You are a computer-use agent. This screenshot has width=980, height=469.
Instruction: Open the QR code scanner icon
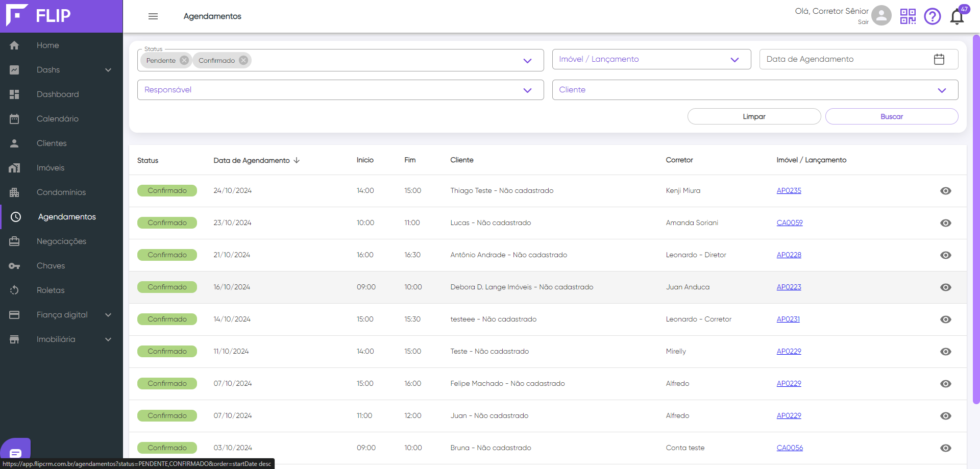pyautogui.click(x=908, y=16)
